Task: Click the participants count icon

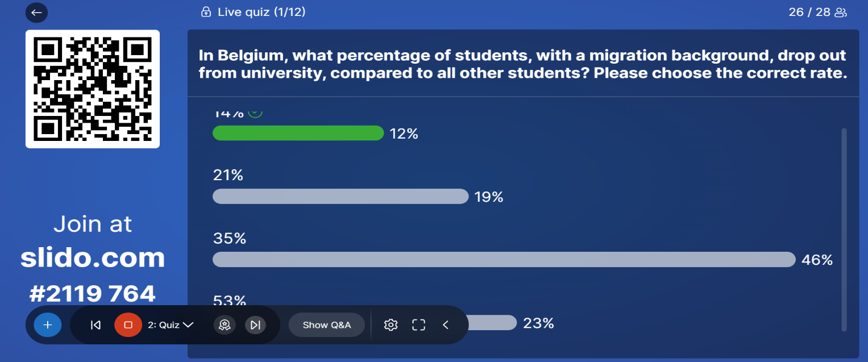Action: point(841,13)
